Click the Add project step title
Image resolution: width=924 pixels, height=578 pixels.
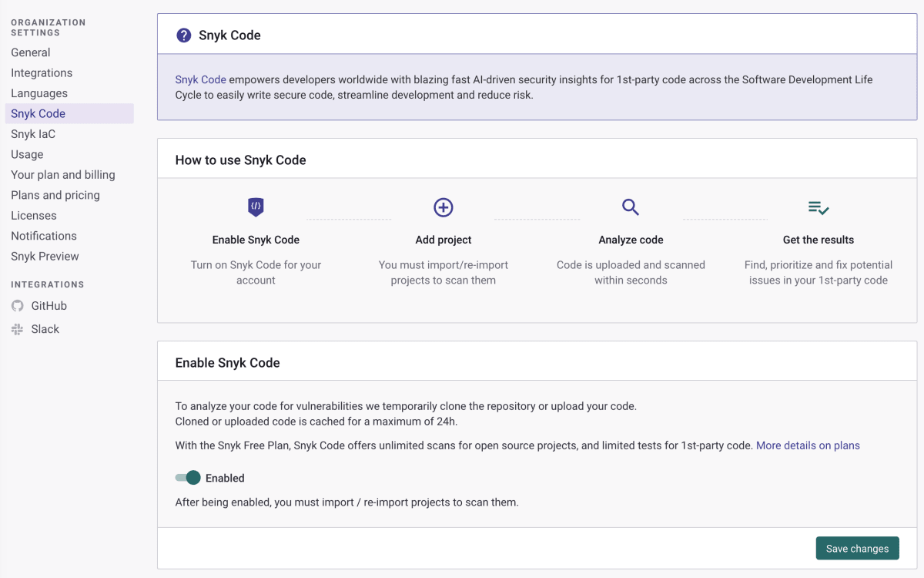click(x=444, y=240)
